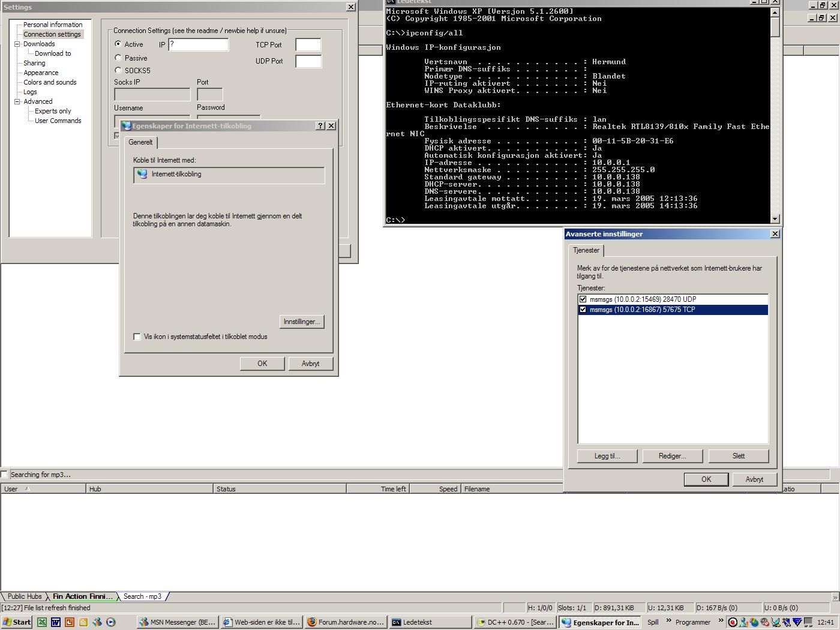Click the UDP Port field

pos(308,61)
